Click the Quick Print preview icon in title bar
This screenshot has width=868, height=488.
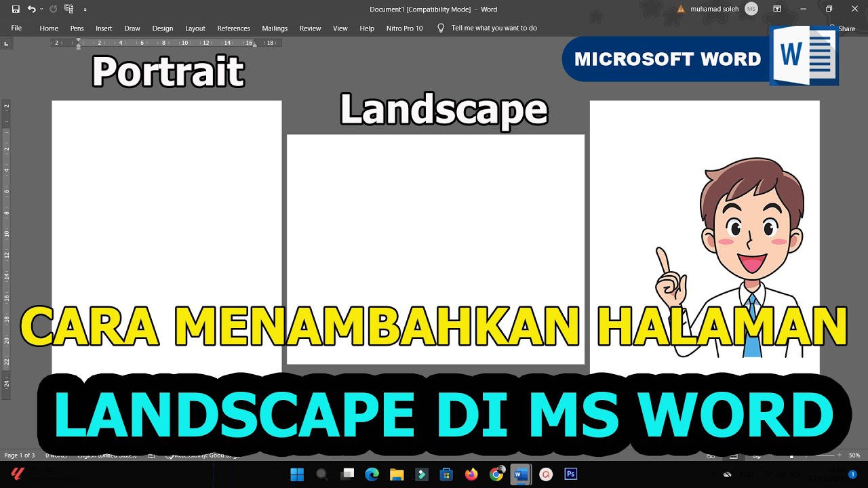click(x=68, y=9)
